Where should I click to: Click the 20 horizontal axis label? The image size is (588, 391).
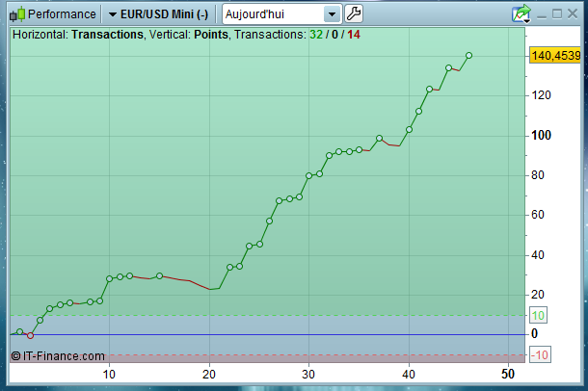click(209, 374)
